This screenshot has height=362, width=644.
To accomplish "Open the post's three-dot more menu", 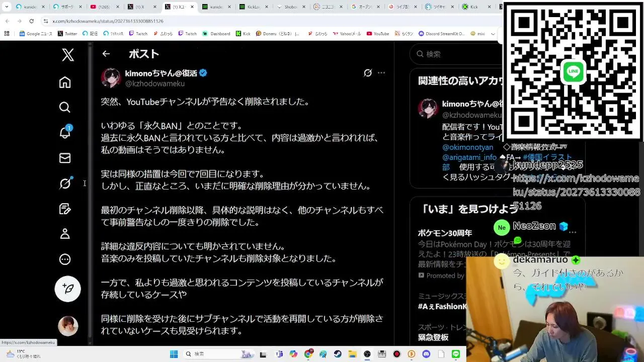I will point(381,73).
